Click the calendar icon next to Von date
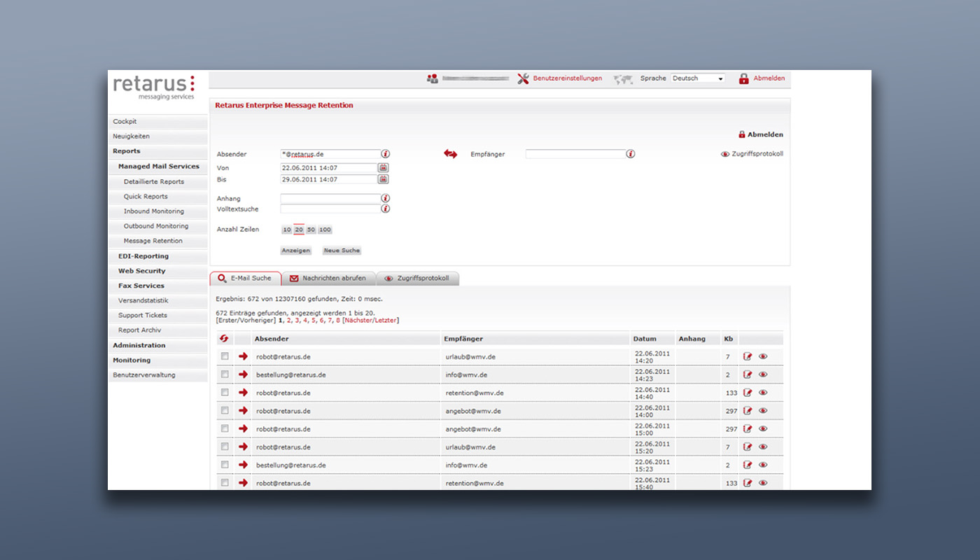The height and width of the screenshot is (560, 980). pyautogui.click(x=383, y=168)
